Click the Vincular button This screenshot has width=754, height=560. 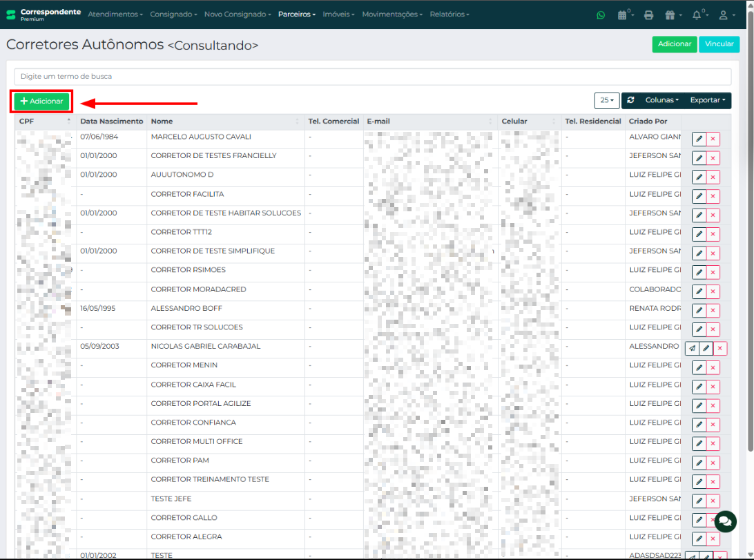coord(719,44)
